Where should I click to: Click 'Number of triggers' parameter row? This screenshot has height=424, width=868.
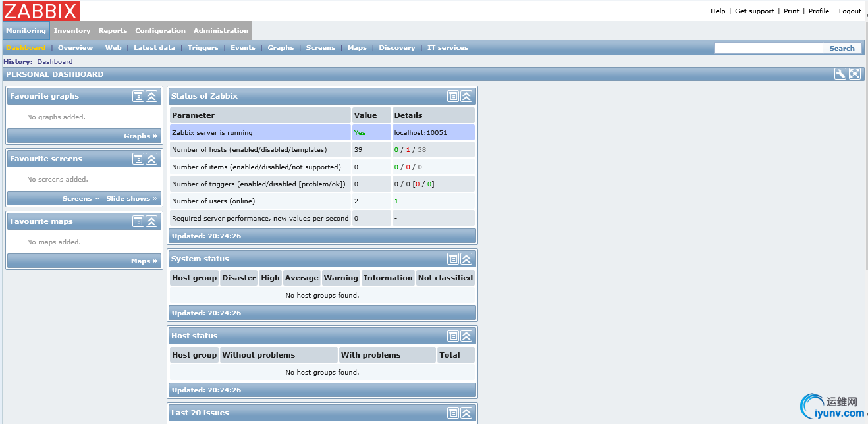322,184
